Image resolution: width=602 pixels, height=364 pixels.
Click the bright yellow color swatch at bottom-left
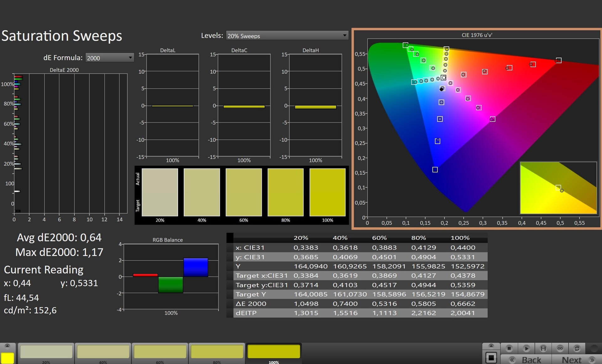[x=7, y=358]
